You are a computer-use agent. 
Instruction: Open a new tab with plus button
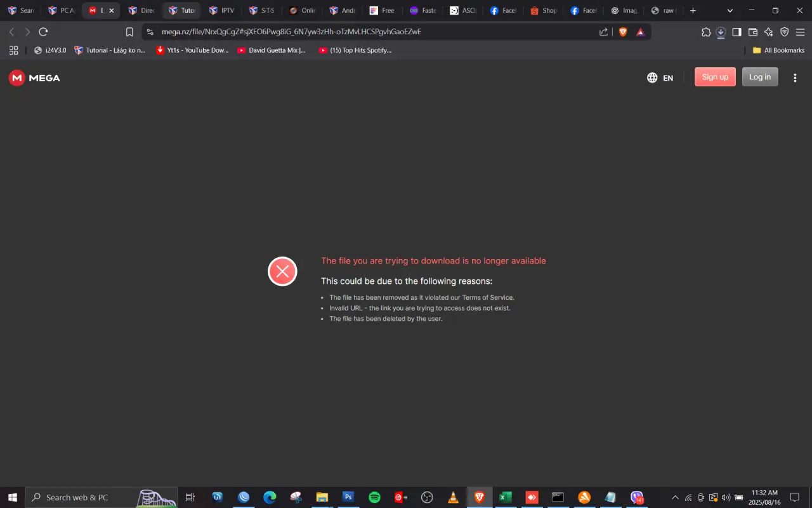693,10
